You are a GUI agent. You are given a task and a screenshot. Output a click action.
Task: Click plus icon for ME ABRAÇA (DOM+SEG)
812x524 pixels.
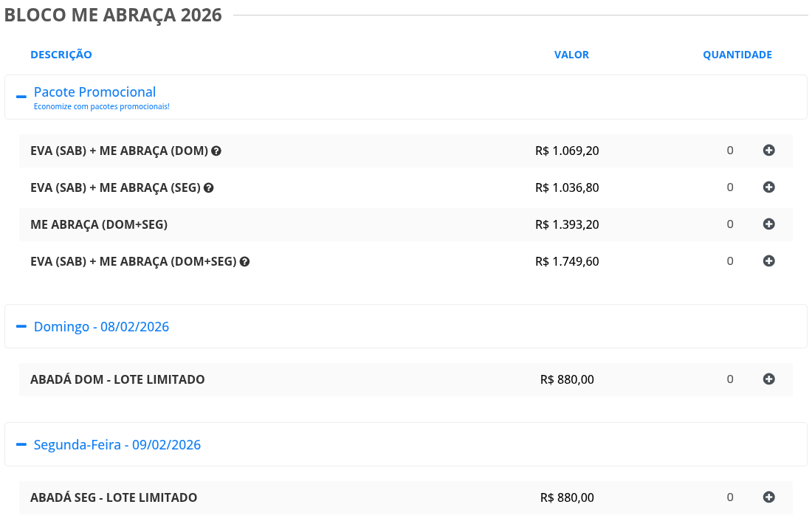(768, 224)
